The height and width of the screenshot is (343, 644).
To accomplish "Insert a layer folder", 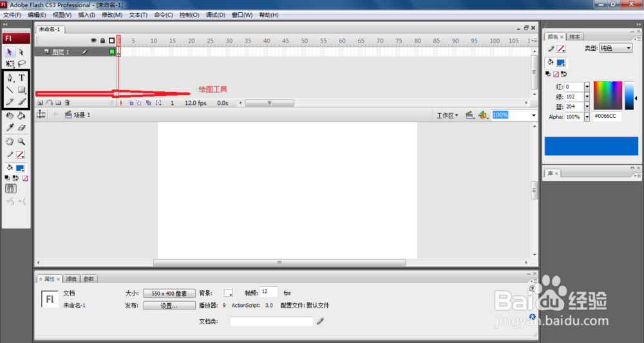I will click(x=59, y=103).
